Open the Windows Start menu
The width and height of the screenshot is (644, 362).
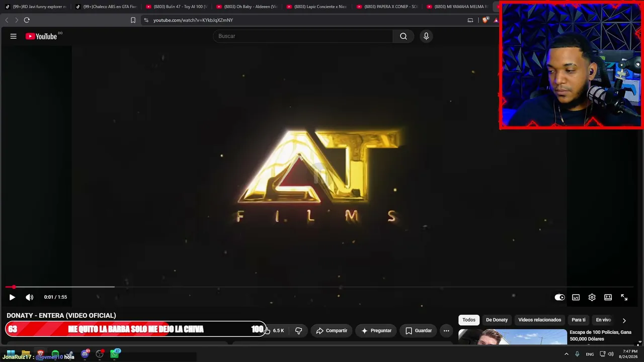(11, 353)
